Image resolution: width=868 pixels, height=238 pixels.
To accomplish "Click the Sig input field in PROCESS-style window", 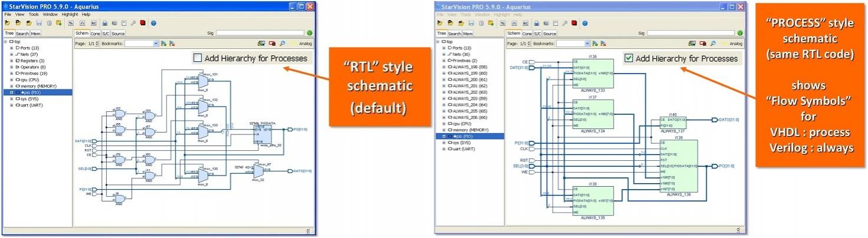I will point(690,33).
